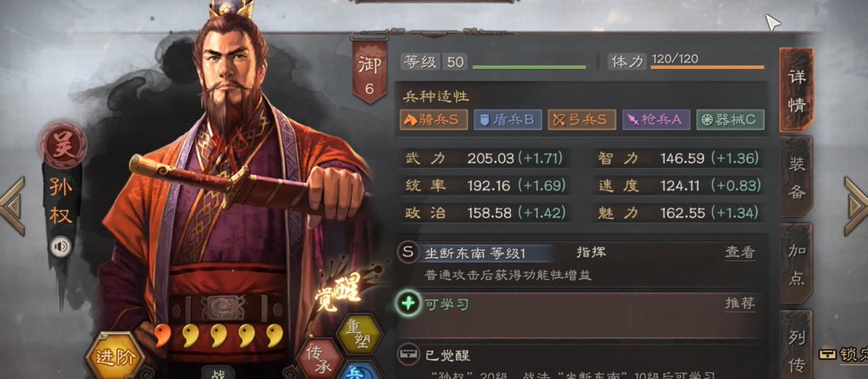Screen dimensions: 868x379
Task: Open the 列传 biography tab
Action: [796, 345]
